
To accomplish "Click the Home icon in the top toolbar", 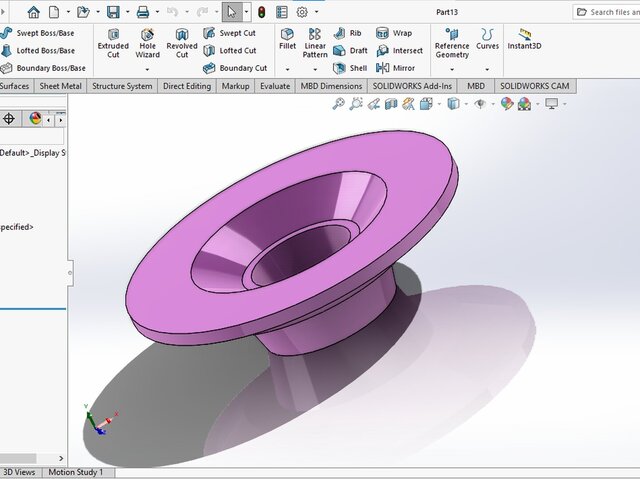I will pos(33,12).
